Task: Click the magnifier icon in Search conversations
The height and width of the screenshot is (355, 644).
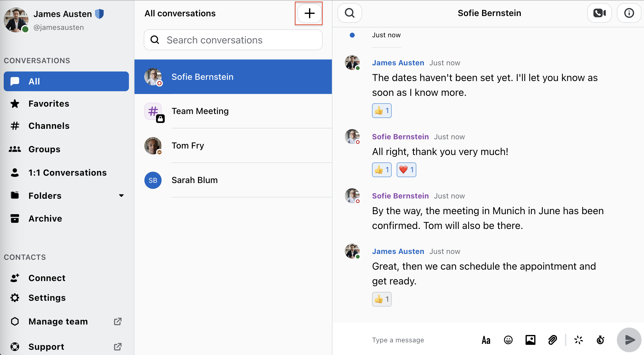Action: [x=155, y=40]
